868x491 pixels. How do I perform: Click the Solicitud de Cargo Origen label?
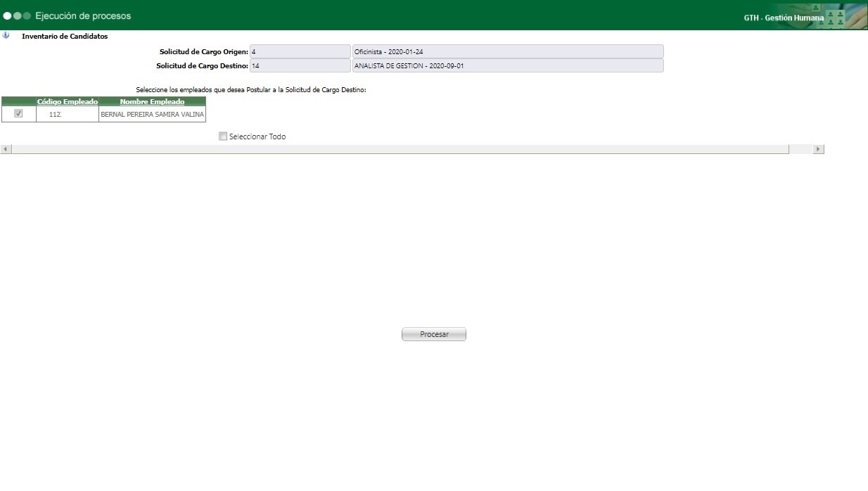tap(204, 52)
